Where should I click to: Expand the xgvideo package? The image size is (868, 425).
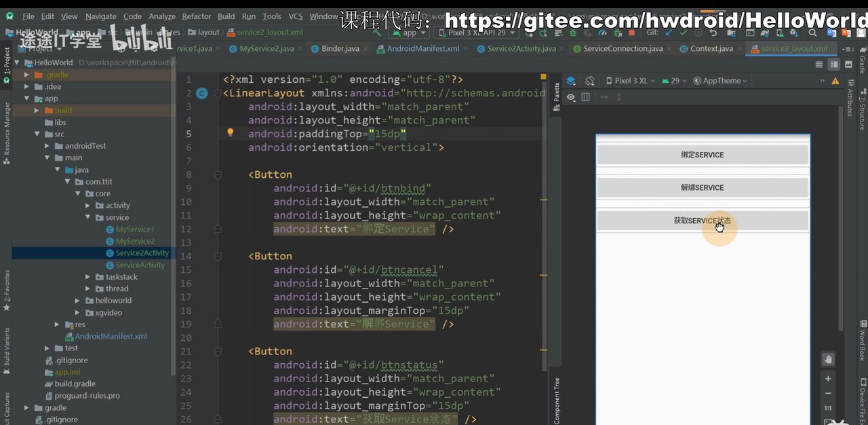(x=78, y=313)
